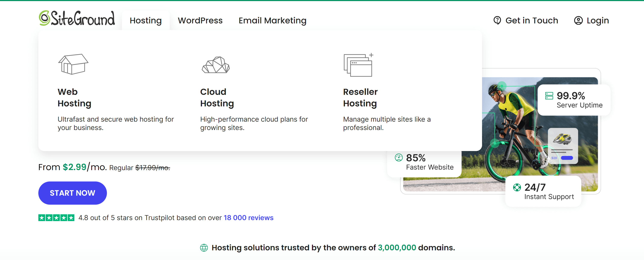Select Cloud Hosting heading in menu
The height and width of the screenshot is (260, 644).
click(217, 98)
